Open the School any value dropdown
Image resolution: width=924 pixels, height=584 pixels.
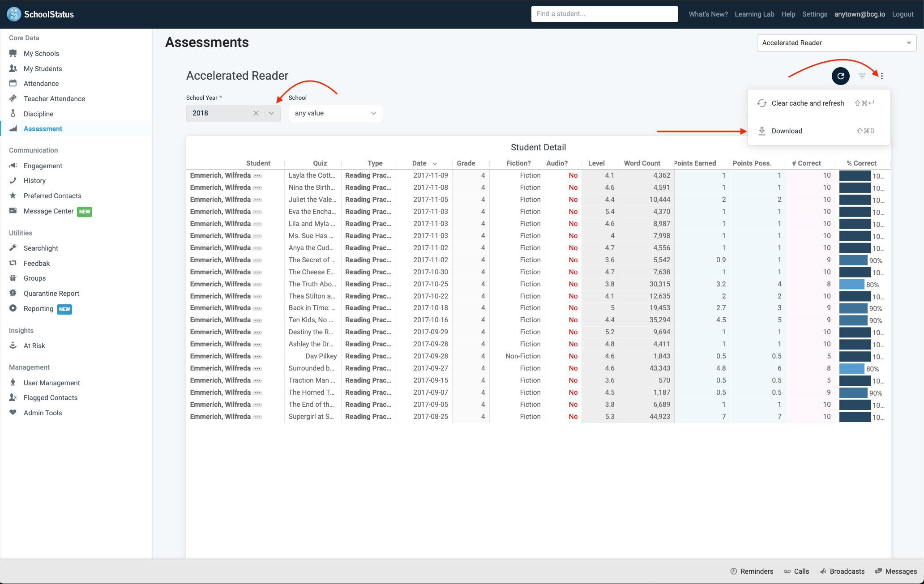[336, 113]
